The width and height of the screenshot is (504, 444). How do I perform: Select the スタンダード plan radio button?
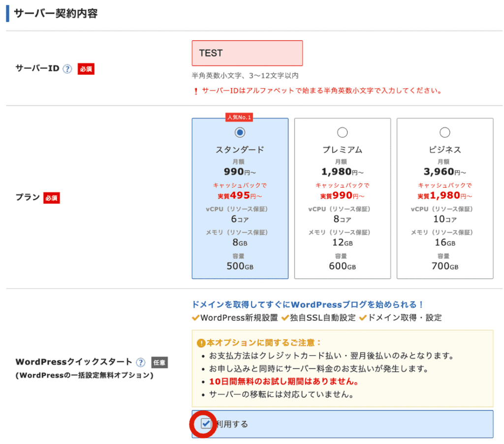coord(240,132)
